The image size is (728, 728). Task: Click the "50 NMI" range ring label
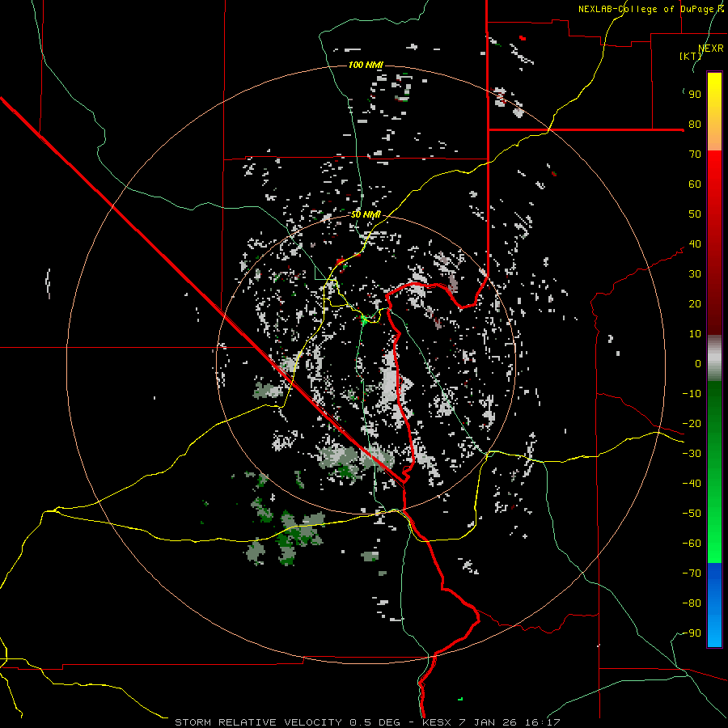pyautogui.click(x=366, y=214)
